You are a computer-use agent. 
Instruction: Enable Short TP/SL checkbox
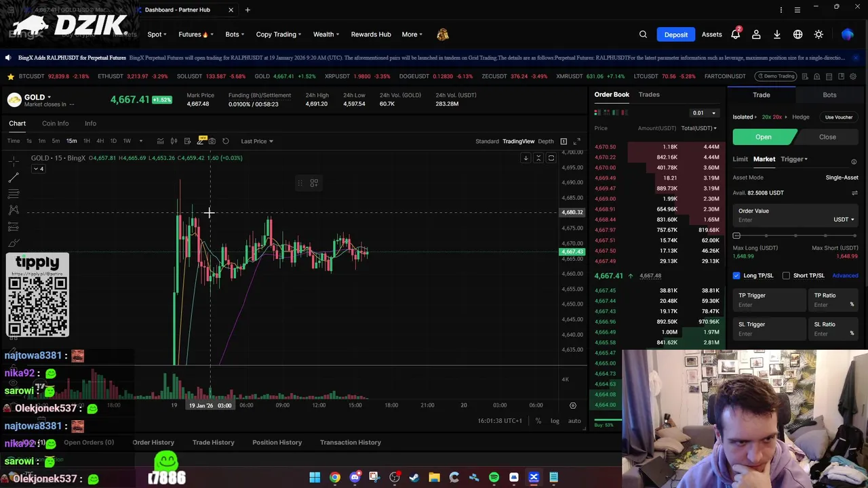click(x=786, y=276)
